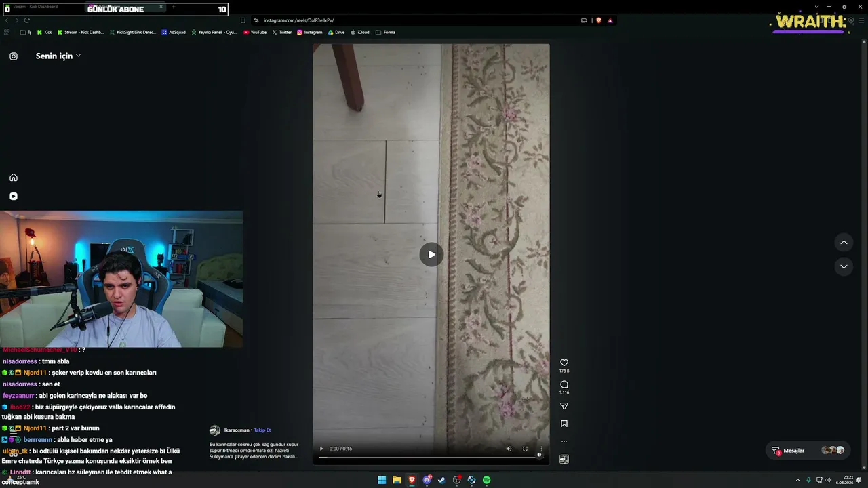Open the Drive bookmark
The width and height of the screenshot is (868, 488).
click(336, 32)
